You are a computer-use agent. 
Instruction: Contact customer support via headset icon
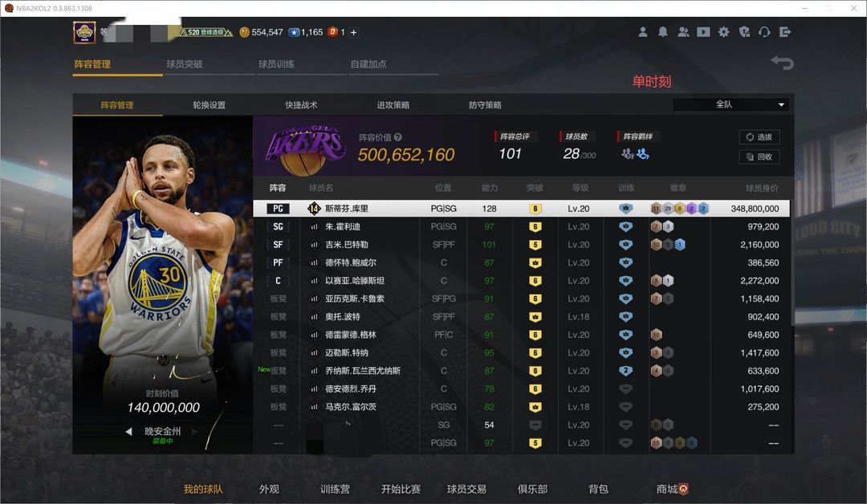pyautogui.click(x=764, y=32)
